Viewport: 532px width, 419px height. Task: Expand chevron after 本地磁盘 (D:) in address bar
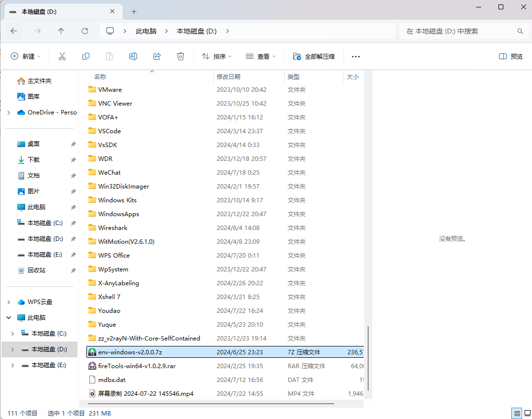pos(228,31)
